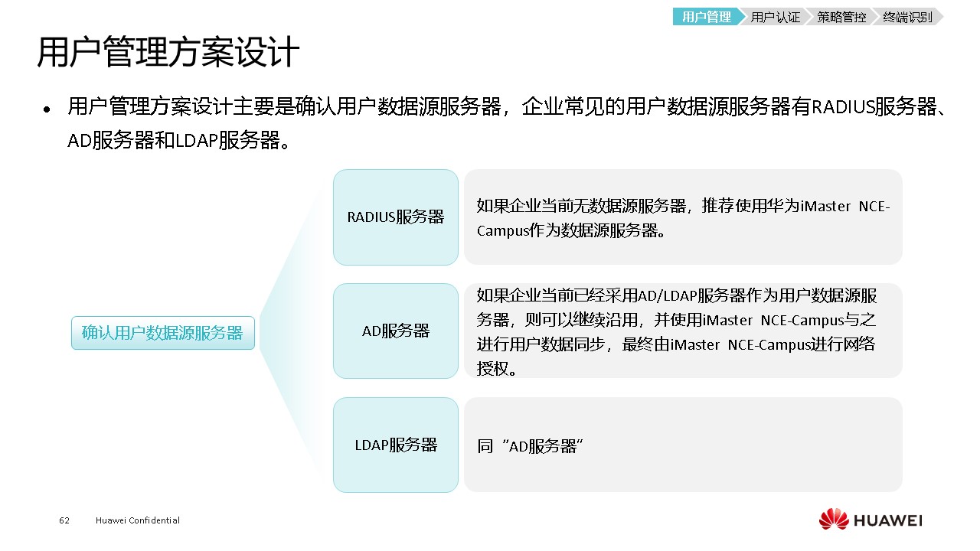Click the bullet point dot before the paragraph
980x551 pixels.
[x=47, y=109]
